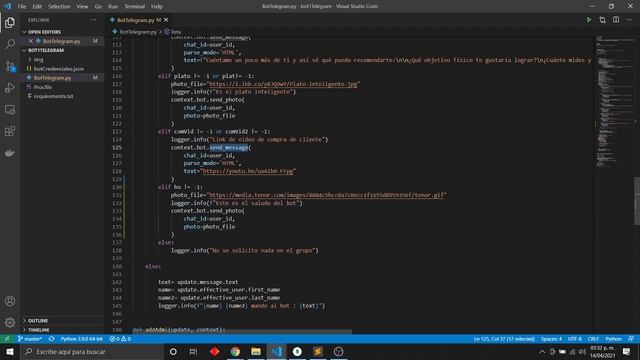
Task: Close BotTelegram.py in the Open Editors list
Action: 31,41
